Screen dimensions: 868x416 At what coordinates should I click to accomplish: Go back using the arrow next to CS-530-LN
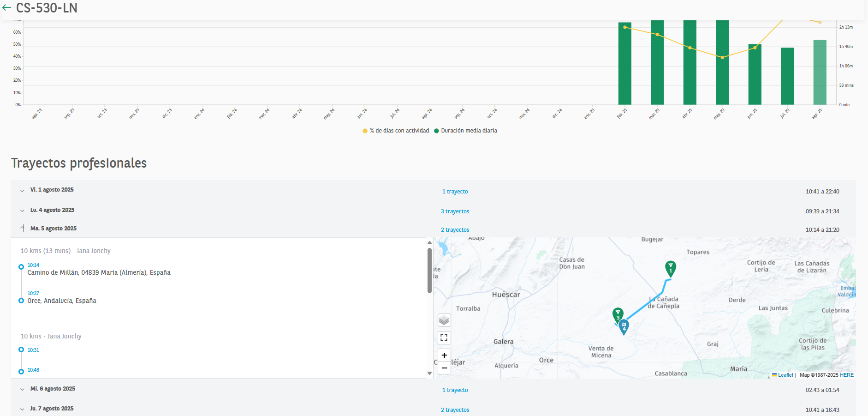[6, 8]
